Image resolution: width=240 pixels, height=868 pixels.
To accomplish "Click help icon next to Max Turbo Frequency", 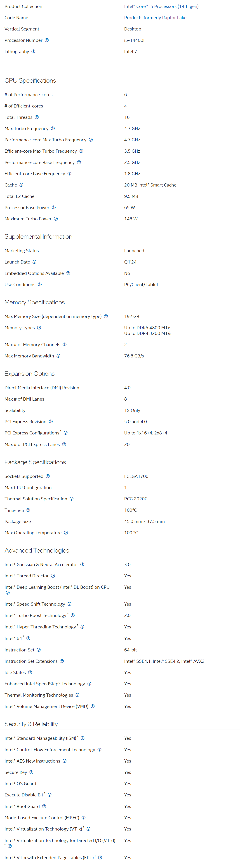I will 53,128.
